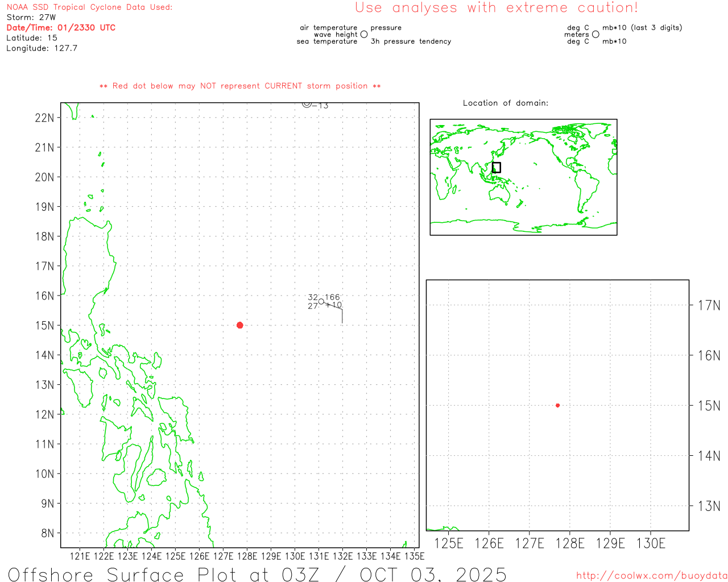Viewport: 728px width, 582px height.
Task: Click the station circle at top map edge
Action: pos(307,104)
